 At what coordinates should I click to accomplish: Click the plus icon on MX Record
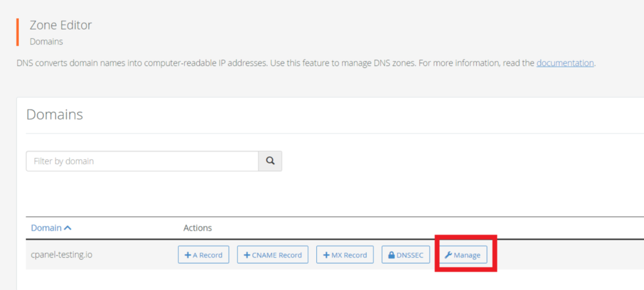point(326,255)
